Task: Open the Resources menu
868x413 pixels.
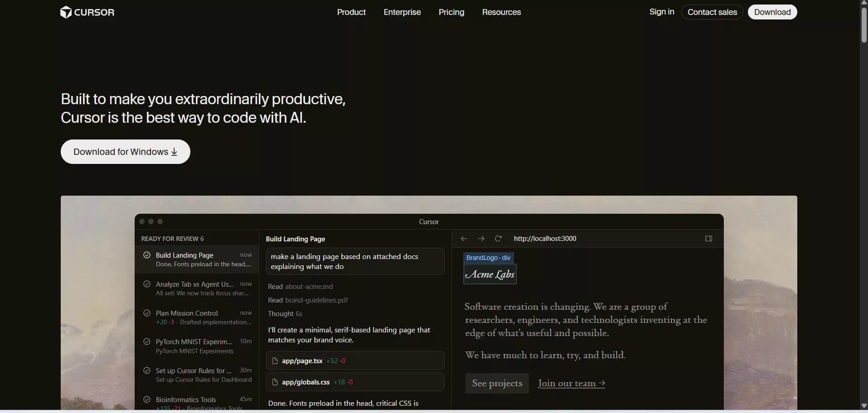Action: (x=501, y=12)
